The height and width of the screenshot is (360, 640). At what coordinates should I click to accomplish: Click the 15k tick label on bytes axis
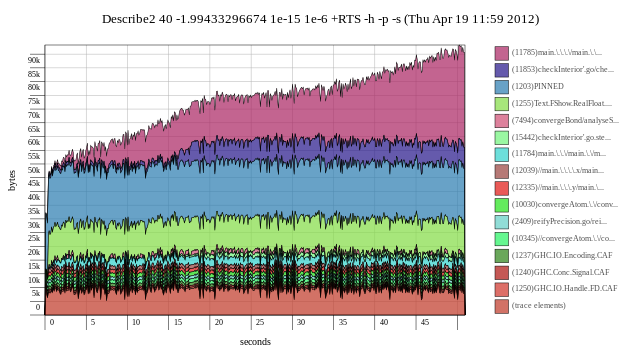[34, 266]
